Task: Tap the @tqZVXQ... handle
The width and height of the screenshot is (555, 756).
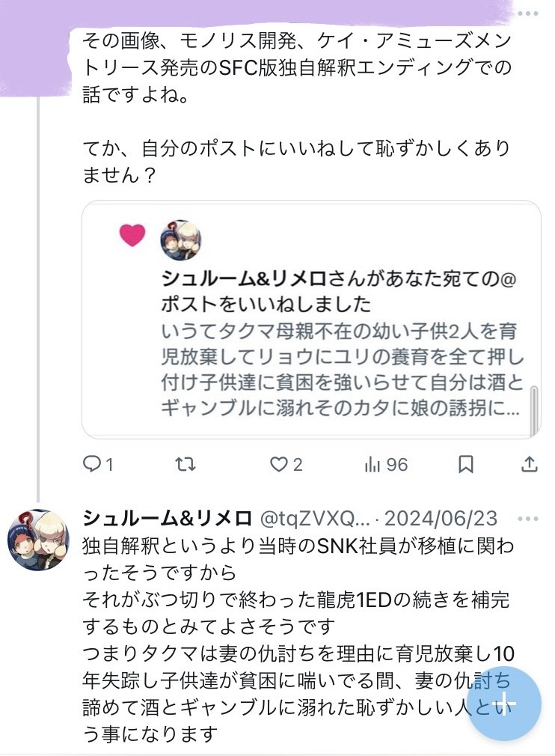Action: (314, 518)
